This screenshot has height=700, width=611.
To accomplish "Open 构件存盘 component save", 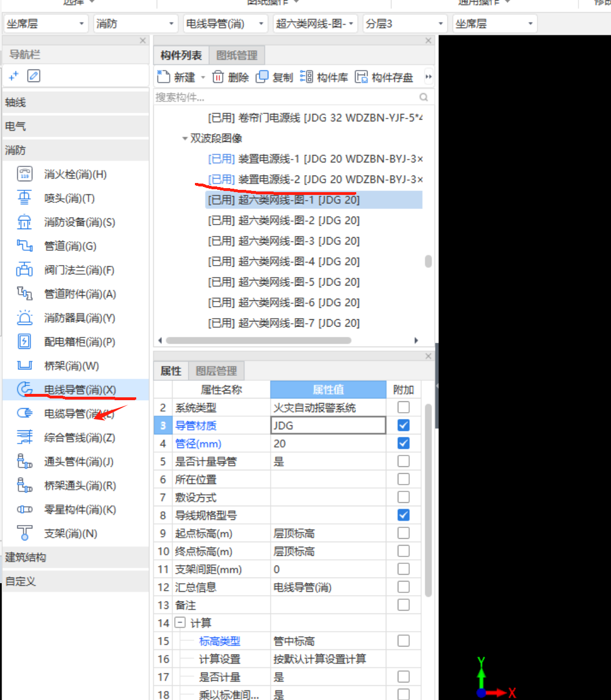I will click(384, 77).
